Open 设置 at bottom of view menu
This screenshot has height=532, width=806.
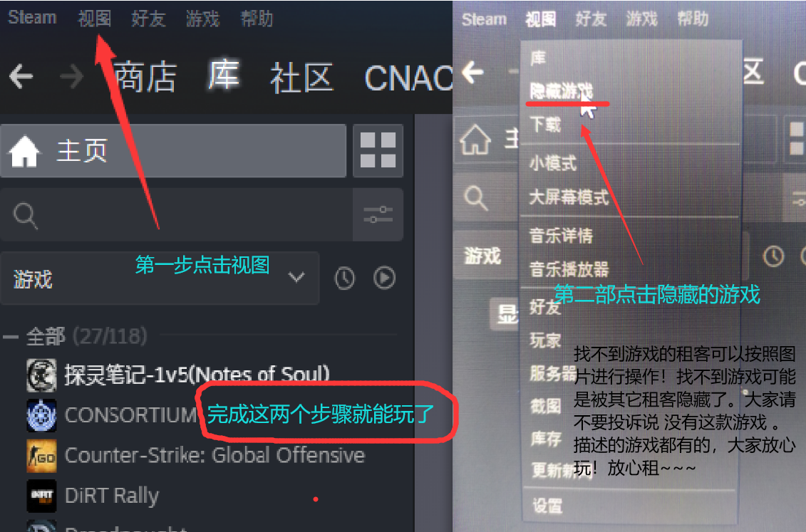(547, 506)
